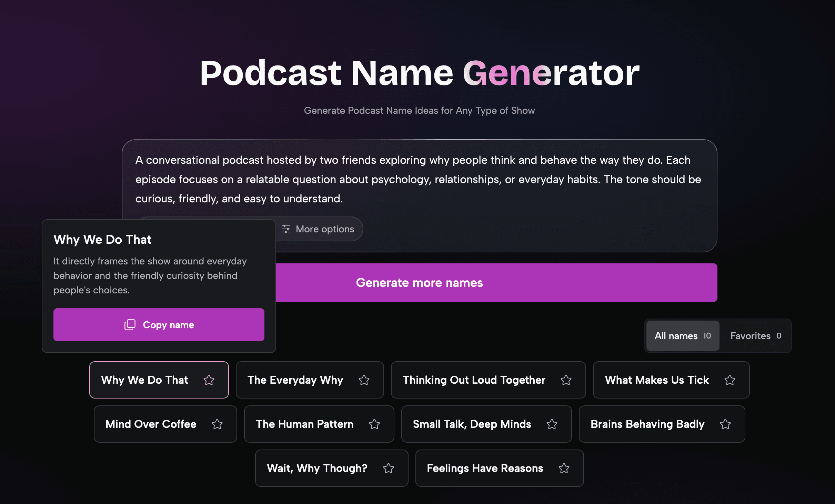Favorite 'Mind Over Coffee' with star
Screen dimensions: 835x504
coord(217,424)
